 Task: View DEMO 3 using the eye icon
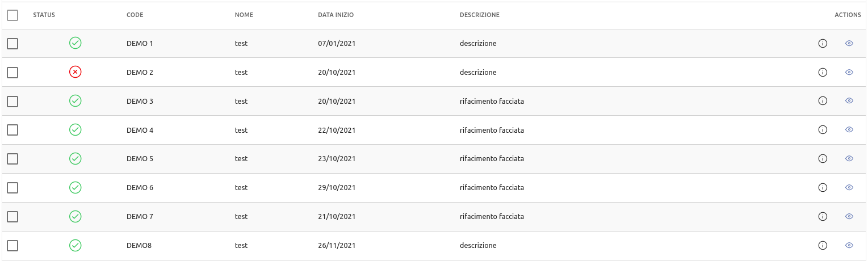[x=849, y=101]
